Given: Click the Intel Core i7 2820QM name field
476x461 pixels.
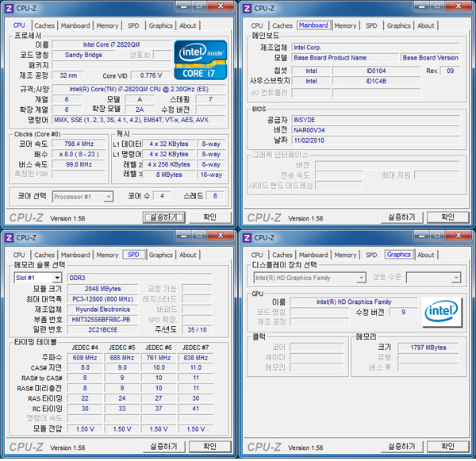Looking at the screenshot, I should pos(111,44).
